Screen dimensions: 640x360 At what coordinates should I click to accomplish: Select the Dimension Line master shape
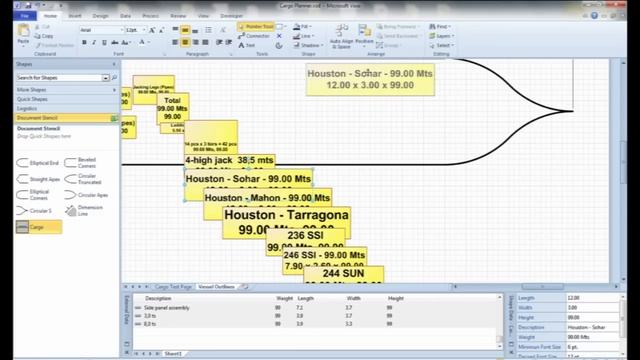tap(84, 211)
